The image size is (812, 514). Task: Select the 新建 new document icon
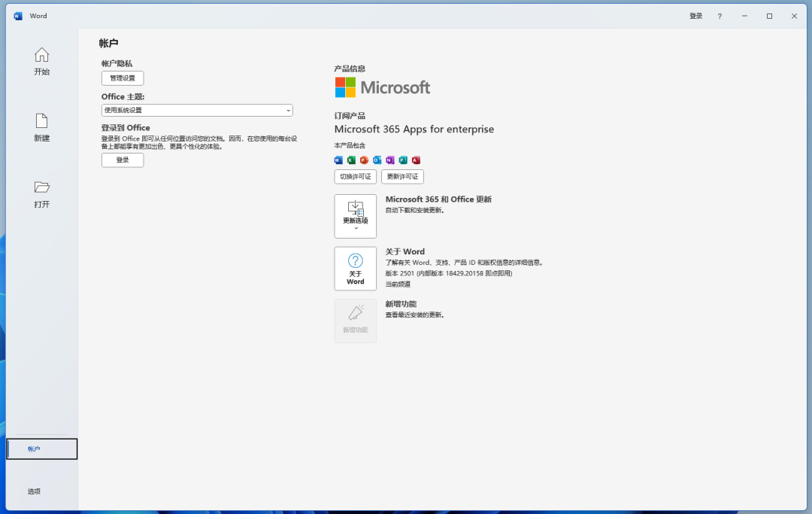[41, 127]
